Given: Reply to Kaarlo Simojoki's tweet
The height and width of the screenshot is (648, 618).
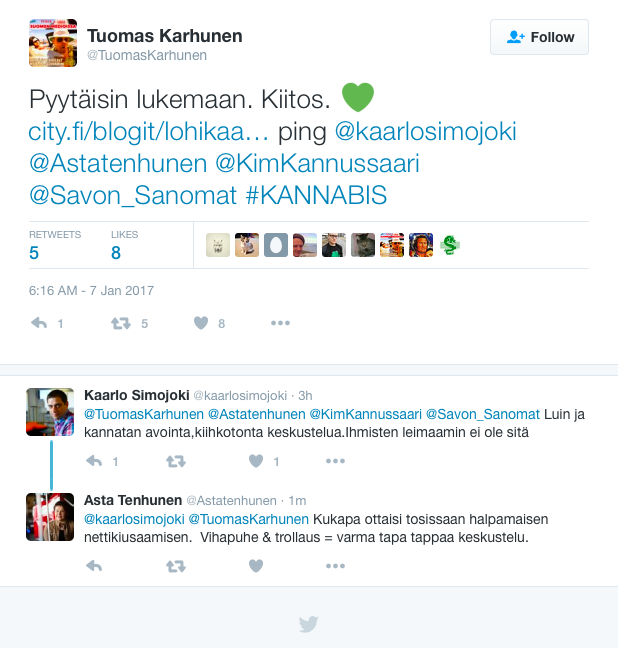Looking at the screenshot, I should pyautogui.click(x=94, y=461).
